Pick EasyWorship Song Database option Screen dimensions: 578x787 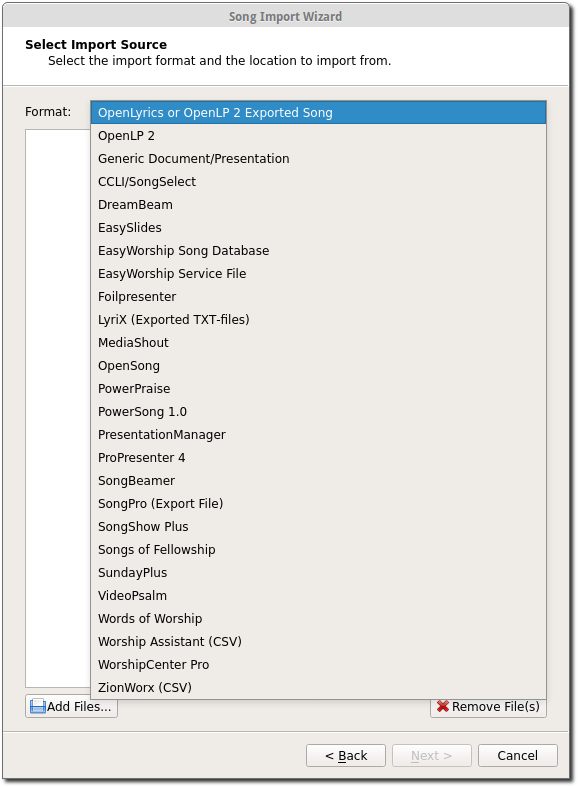(318, 250)
